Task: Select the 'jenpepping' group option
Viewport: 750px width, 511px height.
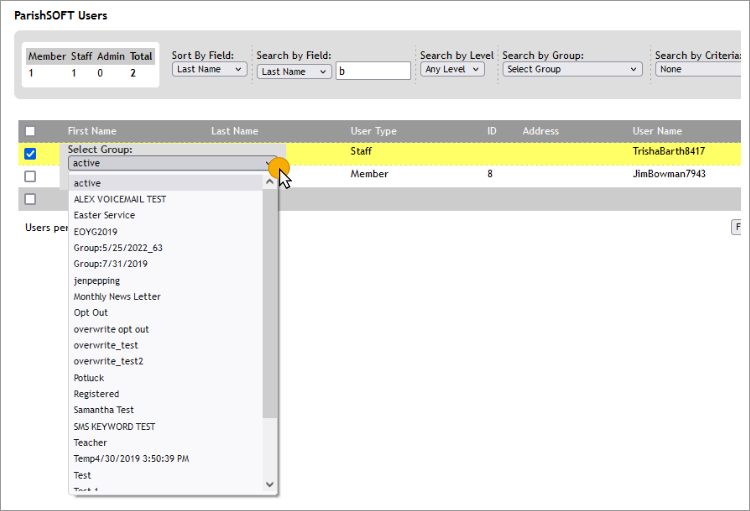Action: (x=165, y=281)
